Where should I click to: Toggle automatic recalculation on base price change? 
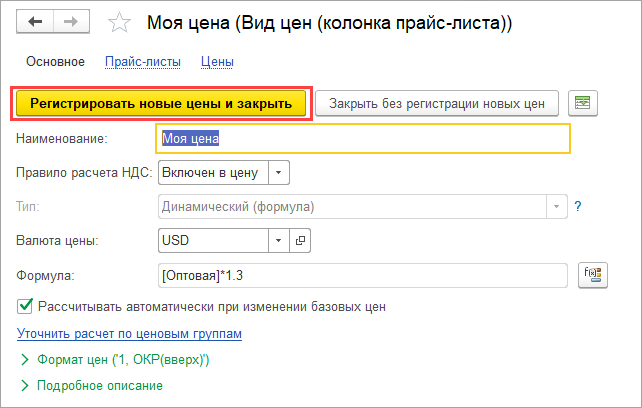click(x=25, y=307)
